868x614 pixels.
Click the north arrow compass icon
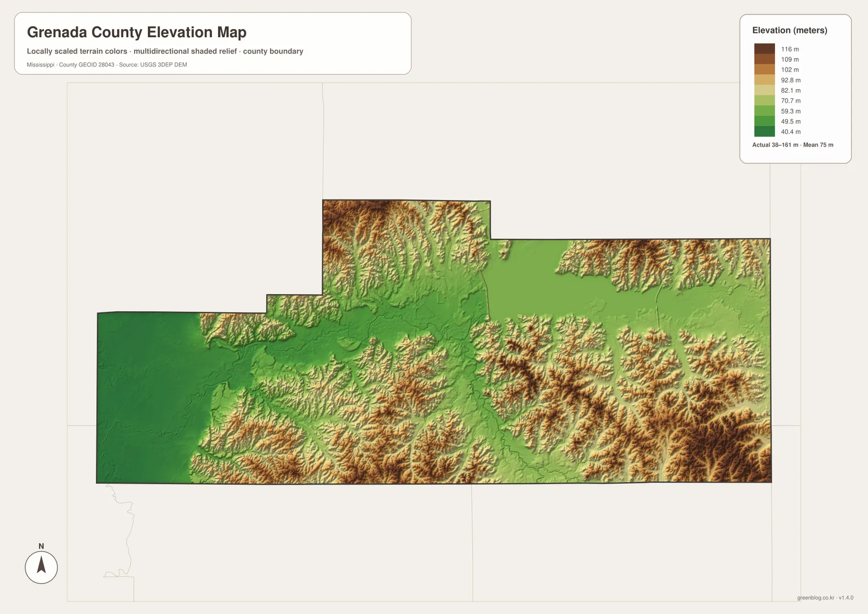point(41,567)
